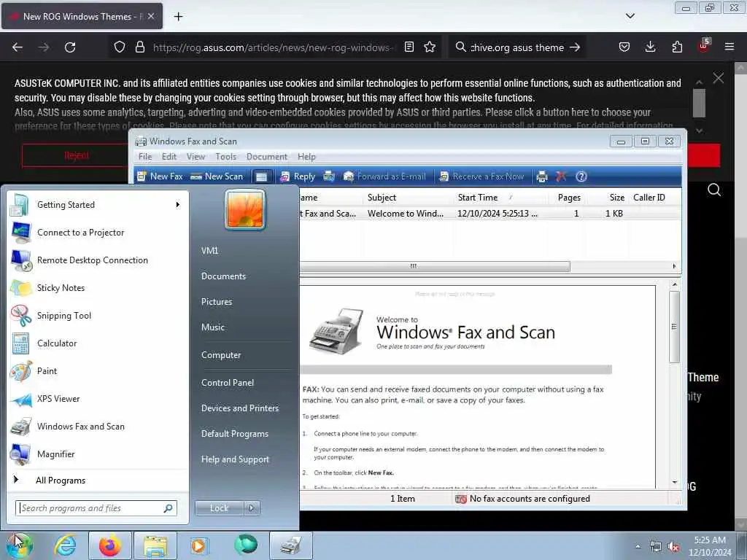Click No fax accounts are configured status

pyautogui.click(x=522, y=499)
